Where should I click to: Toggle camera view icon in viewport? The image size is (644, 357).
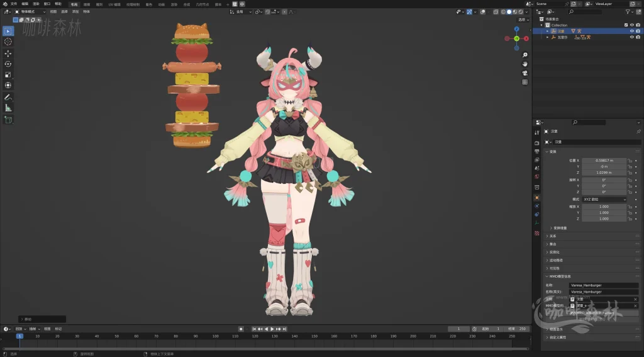click(x=525, y=73)
